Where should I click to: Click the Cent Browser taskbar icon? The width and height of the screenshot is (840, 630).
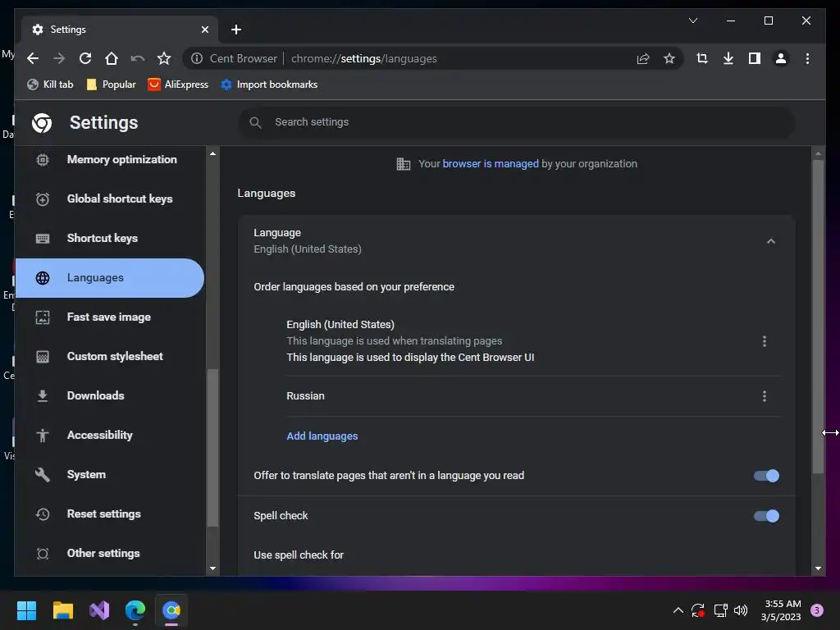(x=171, y=610)
